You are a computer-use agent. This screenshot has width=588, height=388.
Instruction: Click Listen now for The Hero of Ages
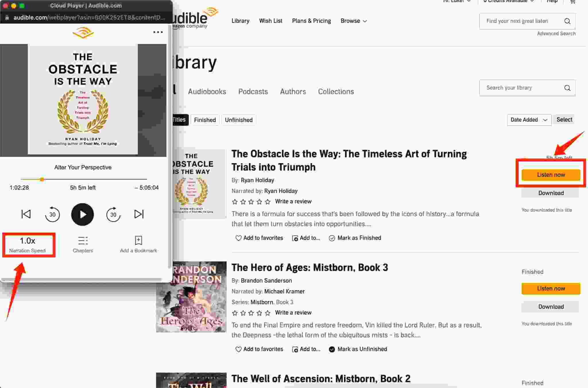pyautogui.click(x=551, y=289)
